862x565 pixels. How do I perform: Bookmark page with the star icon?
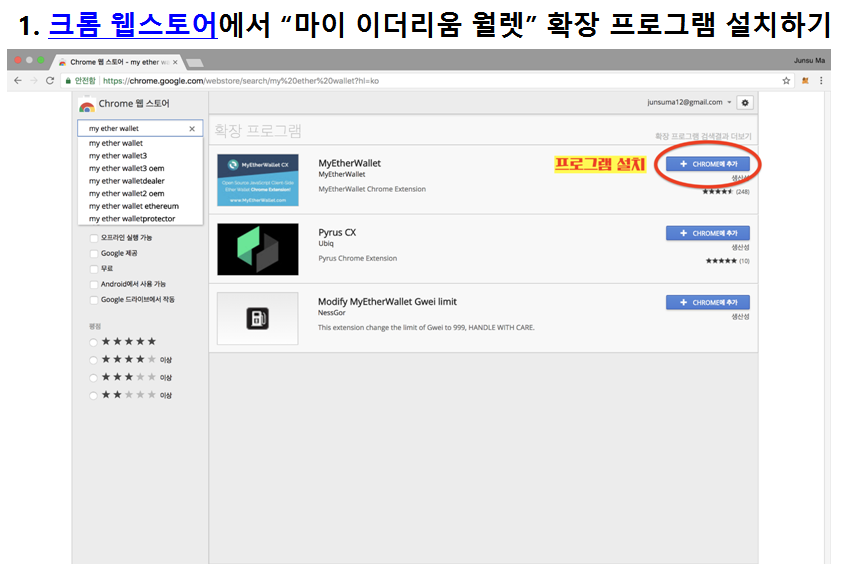[x=786, y=81]
